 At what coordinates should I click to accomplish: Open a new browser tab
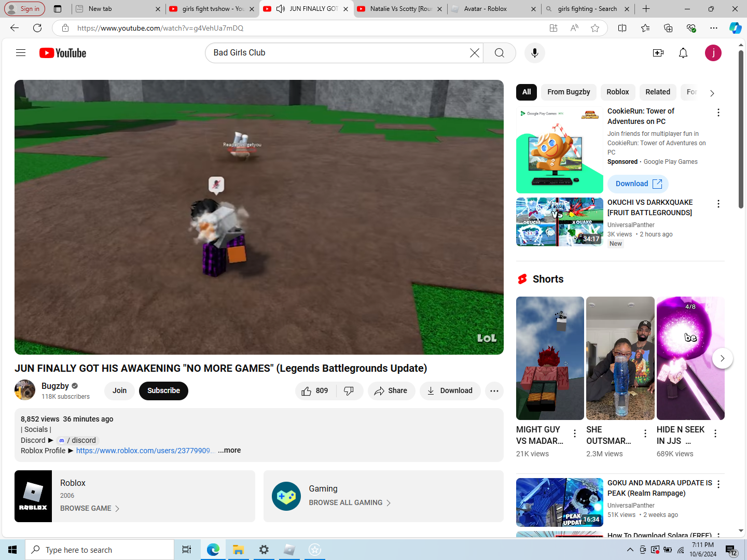pyautogui.click(x=646, y=9)
